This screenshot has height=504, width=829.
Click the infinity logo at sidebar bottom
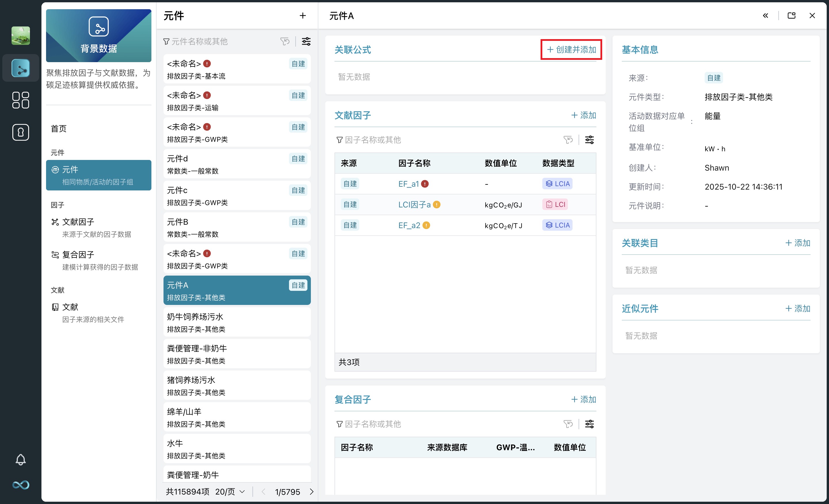point(20,485)
